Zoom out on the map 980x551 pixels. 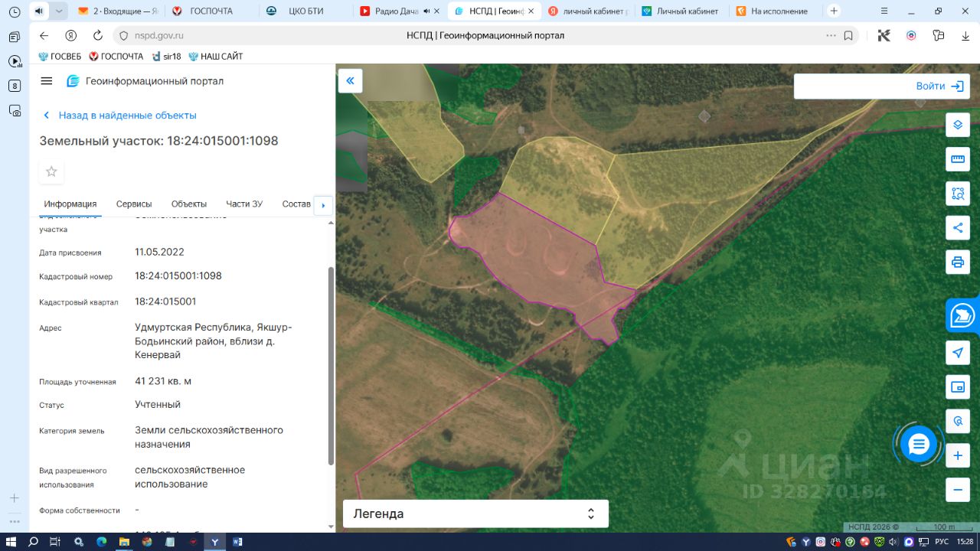coord(958,490)
